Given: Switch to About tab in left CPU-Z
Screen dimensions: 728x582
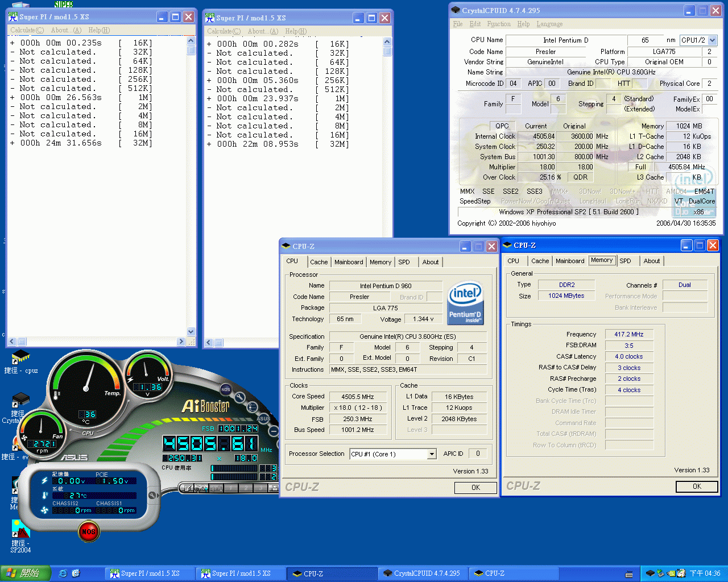Looking at the screenshot, I should [431, 262].
